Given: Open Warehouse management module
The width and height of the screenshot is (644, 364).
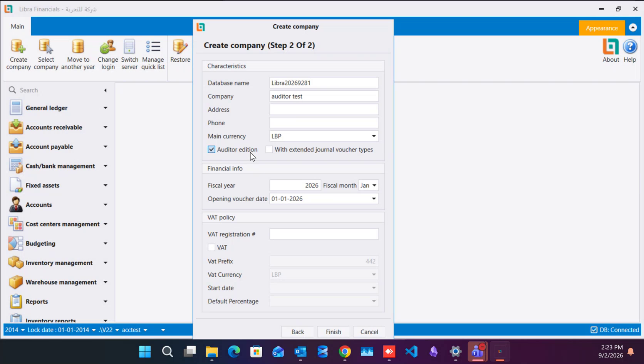Looking at the screenshot, I should (58, 282).
